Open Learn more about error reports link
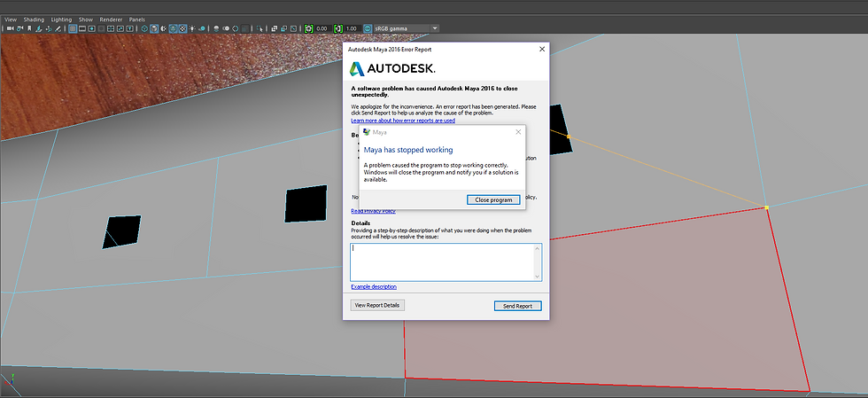The image size is (868, 398). coord(403,121)
